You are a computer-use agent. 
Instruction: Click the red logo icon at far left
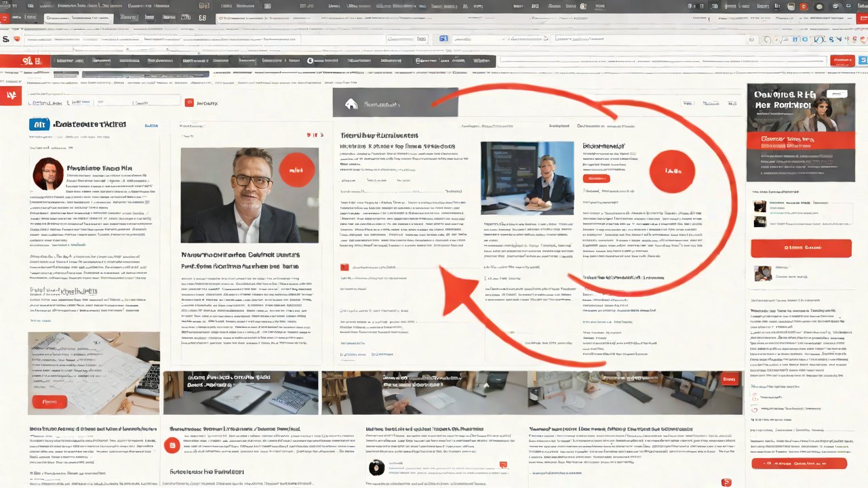11,96
